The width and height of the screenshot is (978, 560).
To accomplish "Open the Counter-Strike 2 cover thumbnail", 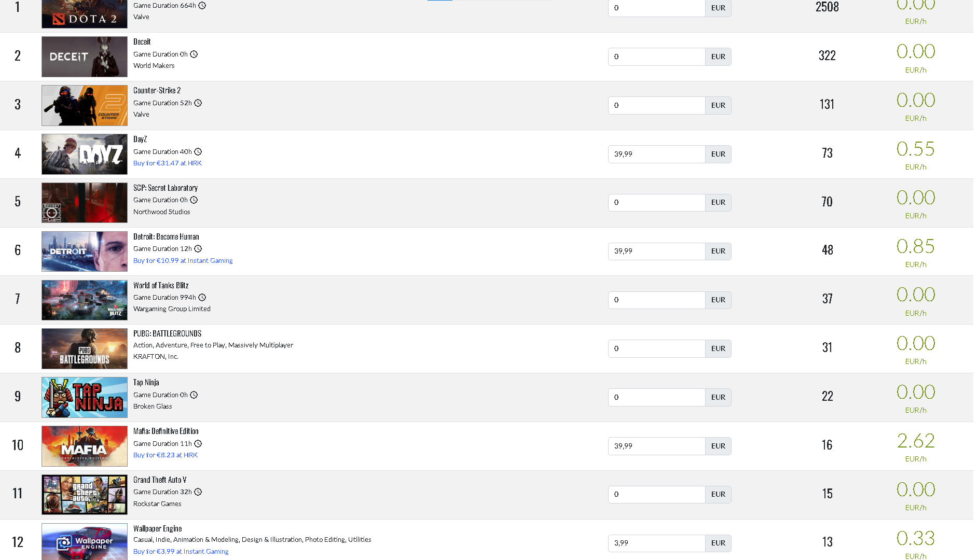I will 85,105.
